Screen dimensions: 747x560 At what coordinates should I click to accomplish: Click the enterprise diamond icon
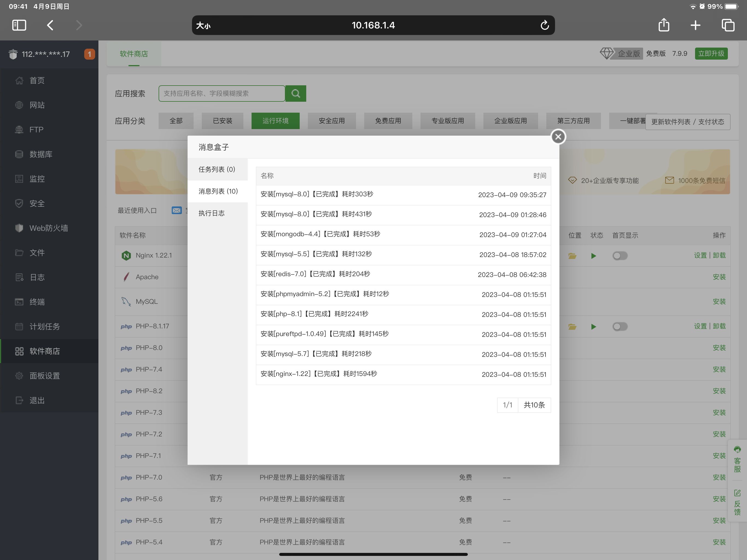[x=606, y=53]
